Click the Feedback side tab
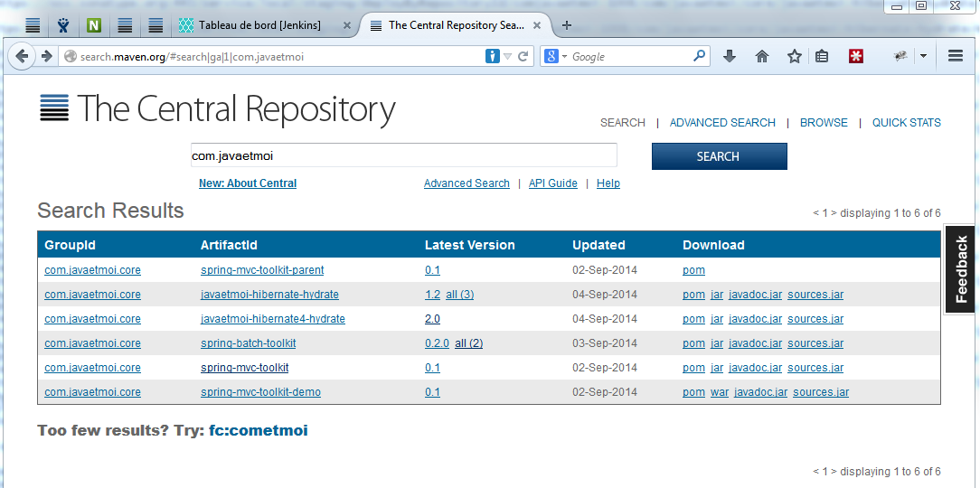The image size is (980, 488). (x=961, y=268)
